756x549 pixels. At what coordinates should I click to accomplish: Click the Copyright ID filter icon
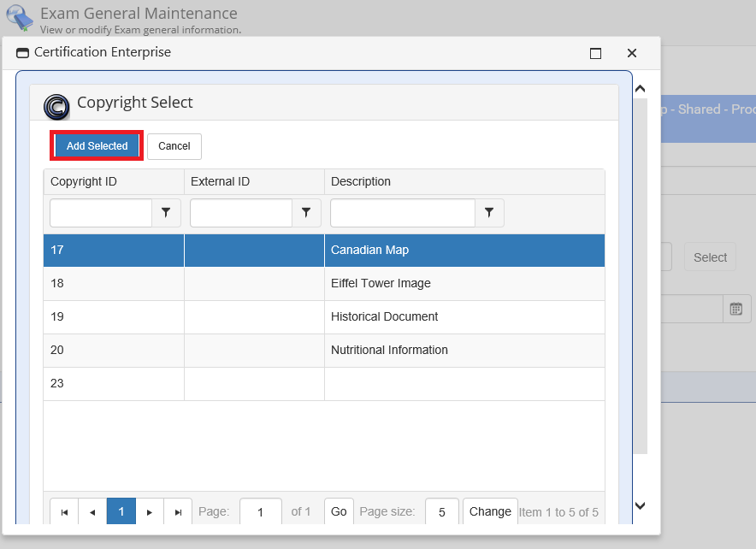166,213
